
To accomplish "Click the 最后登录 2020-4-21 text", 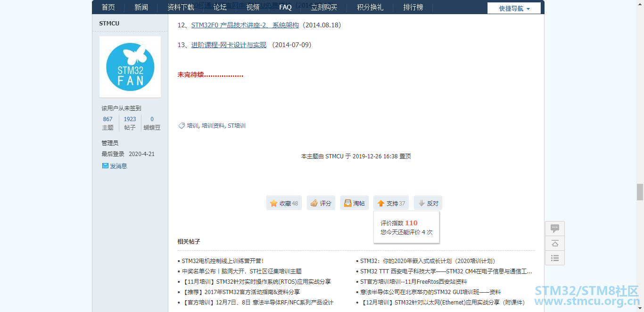I will (128, 154).
